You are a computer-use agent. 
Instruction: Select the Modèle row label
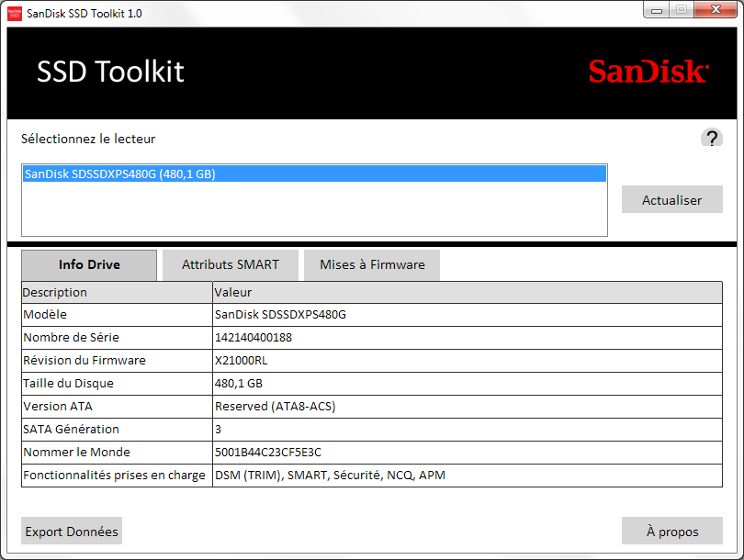45,315
